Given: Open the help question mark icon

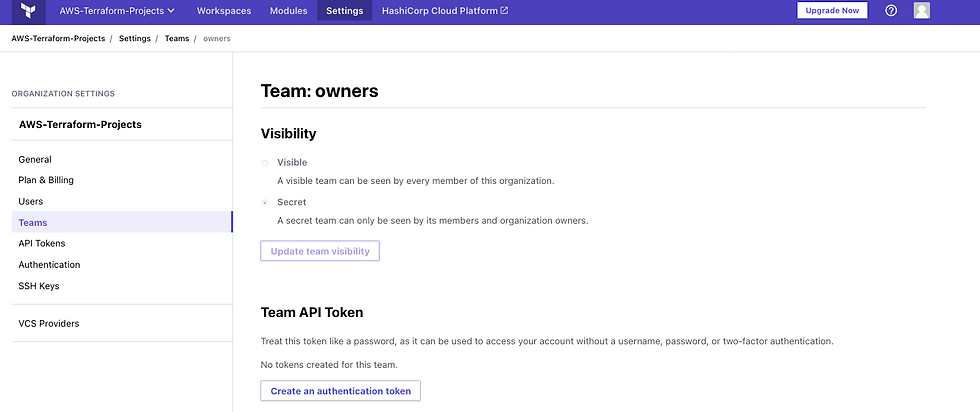Looking at the screenshot, I should 891,11.
